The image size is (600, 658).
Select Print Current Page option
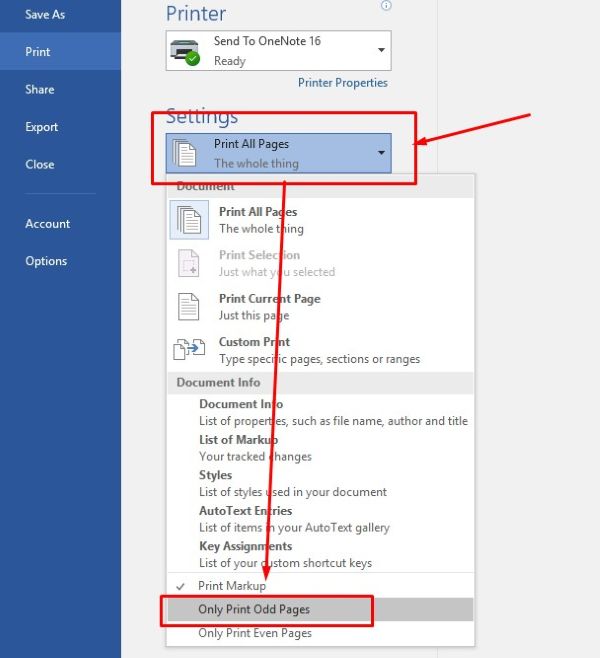(320, 307)
